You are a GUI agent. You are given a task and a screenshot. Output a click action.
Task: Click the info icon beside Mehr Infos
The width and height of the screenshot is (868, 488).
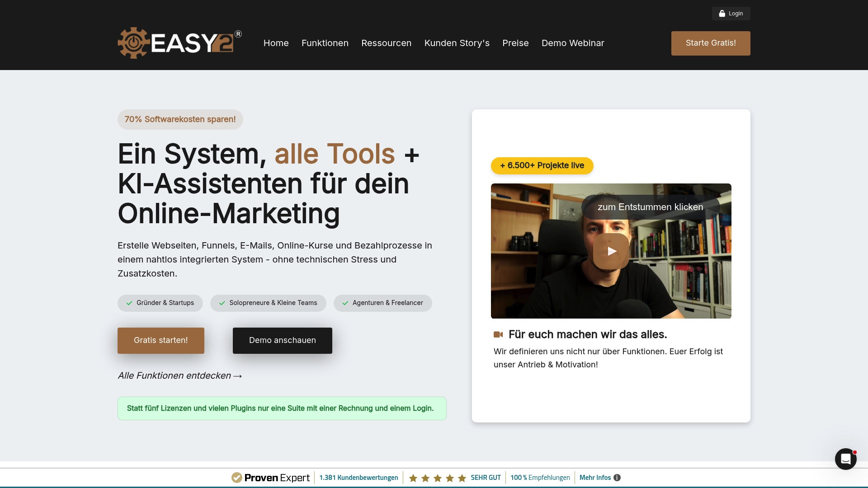point(618,478)
